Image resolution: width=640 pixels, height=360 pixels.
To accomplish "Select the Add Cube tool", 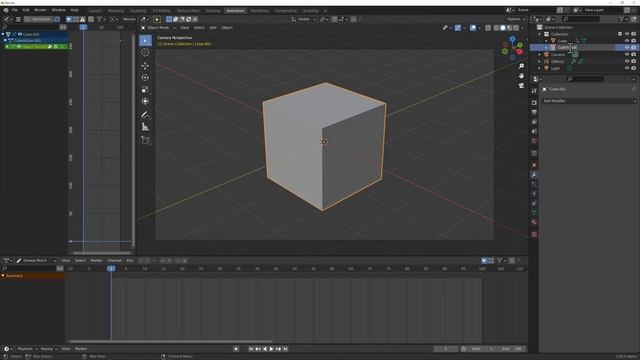I will tap(145, 140).
